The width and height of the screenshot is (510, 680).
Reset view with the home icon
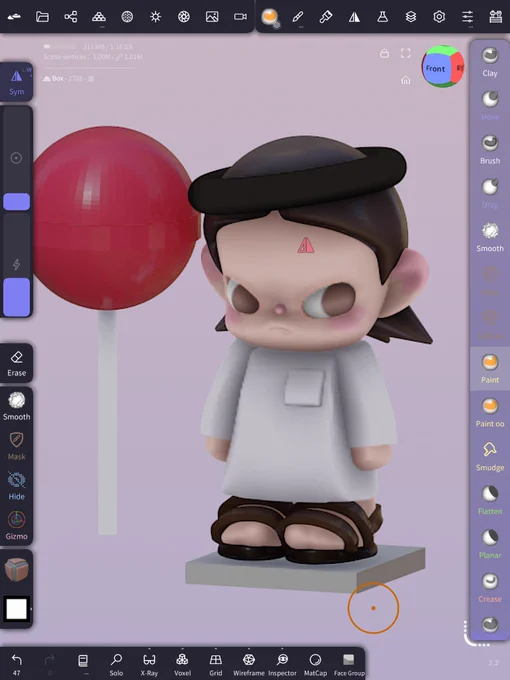(x=405, y=80)
